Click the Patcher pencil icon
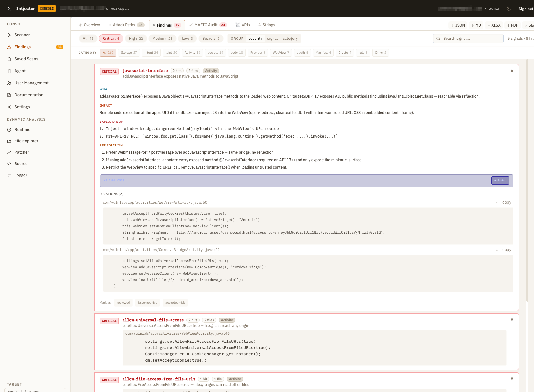 9,152
